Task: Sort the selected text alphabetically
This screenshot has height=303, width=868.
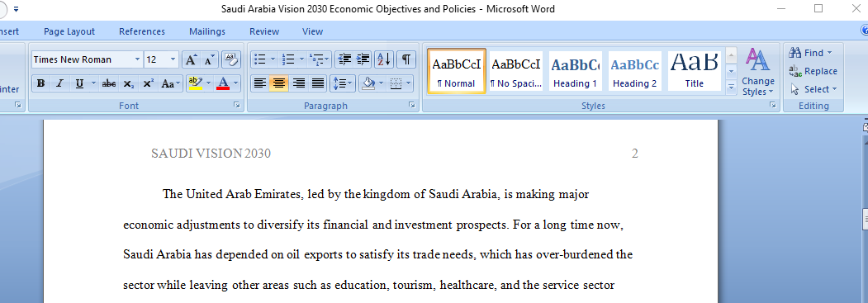Action: [x=384, y=59]
